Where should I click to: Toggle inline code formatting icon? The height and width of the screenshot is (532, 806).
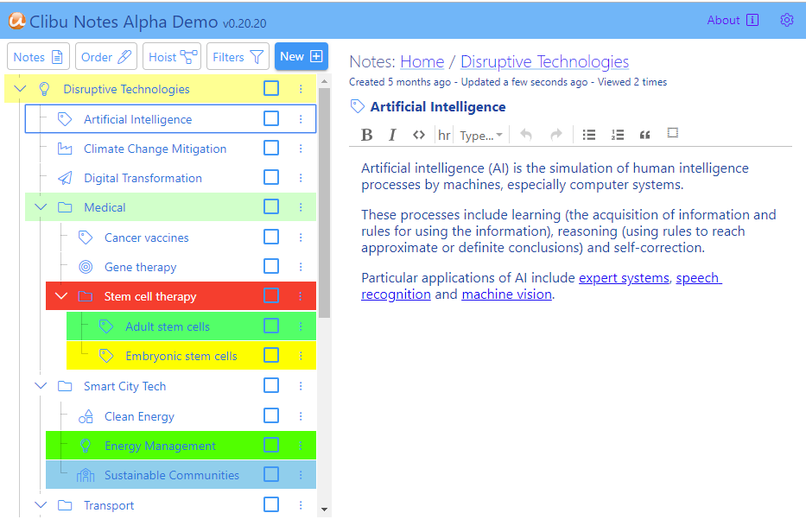pyautogui.click(x=419, y=135)
